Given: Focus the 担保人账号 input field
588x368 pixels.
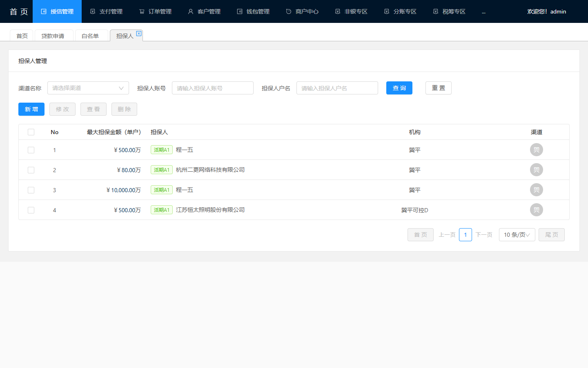Looking at the screenshot, I should point(213,88).
